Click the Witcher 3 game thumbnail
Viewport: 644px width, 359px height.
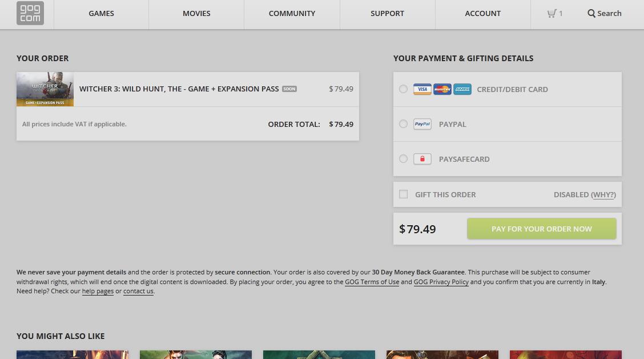[45, 89]
